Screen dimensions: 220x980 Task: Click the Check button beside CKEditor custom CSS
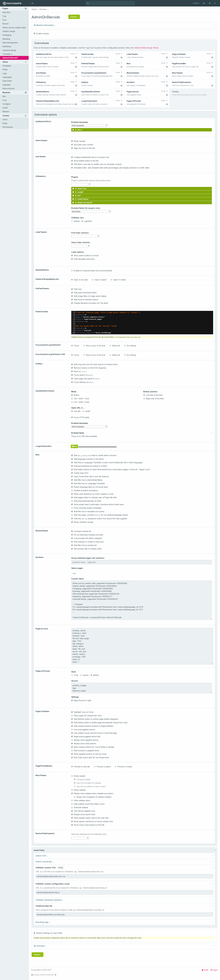[60, 868]
